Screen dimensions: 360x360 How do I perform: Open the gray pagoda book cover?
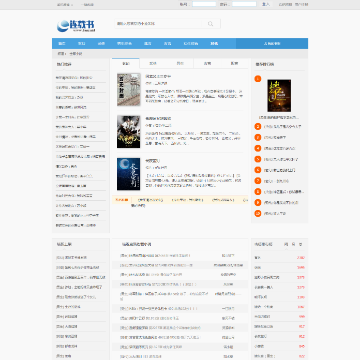click(x=129, y=90)
